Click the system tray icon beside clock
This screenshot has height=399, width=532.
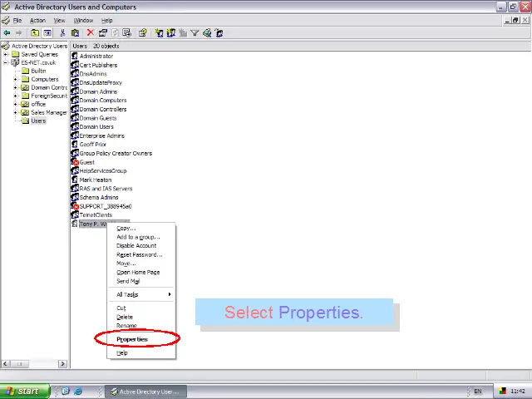click(x=503, y=392)
